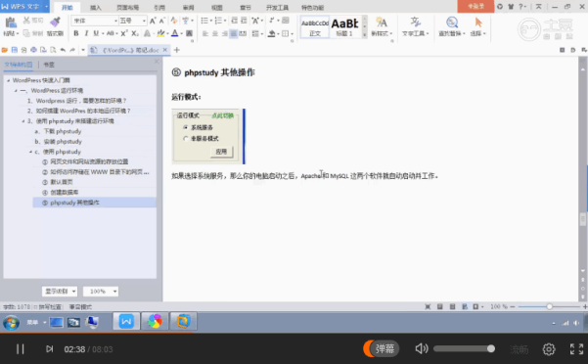This screenshot has height=364, width=588.
Task: Select the 正文 style in gallery
Action: click(x=315, y=27)
